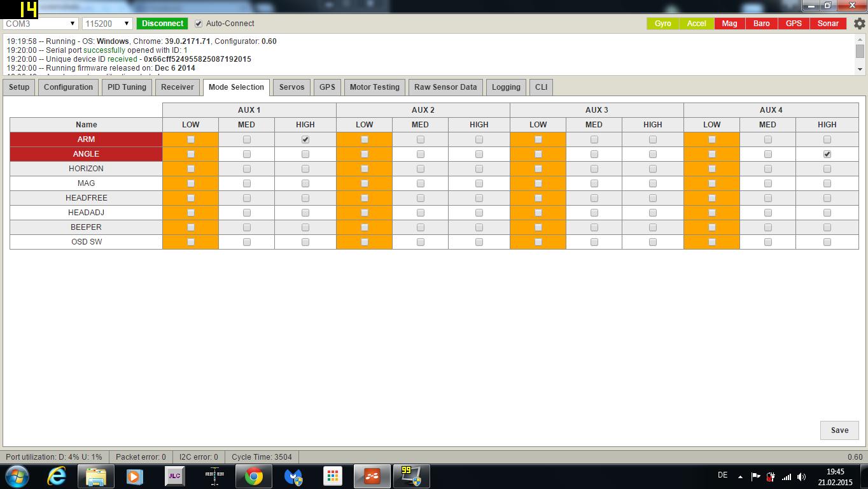Image resolution: width=868 pixels, height=489 pixels.
Task: Launch Google Chrome from taskbar
Action: coord(253,476)
